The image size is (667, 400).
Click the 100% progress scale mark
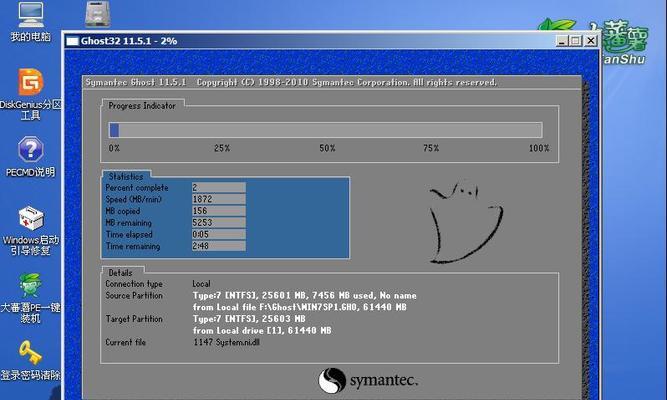coord(539,148)
